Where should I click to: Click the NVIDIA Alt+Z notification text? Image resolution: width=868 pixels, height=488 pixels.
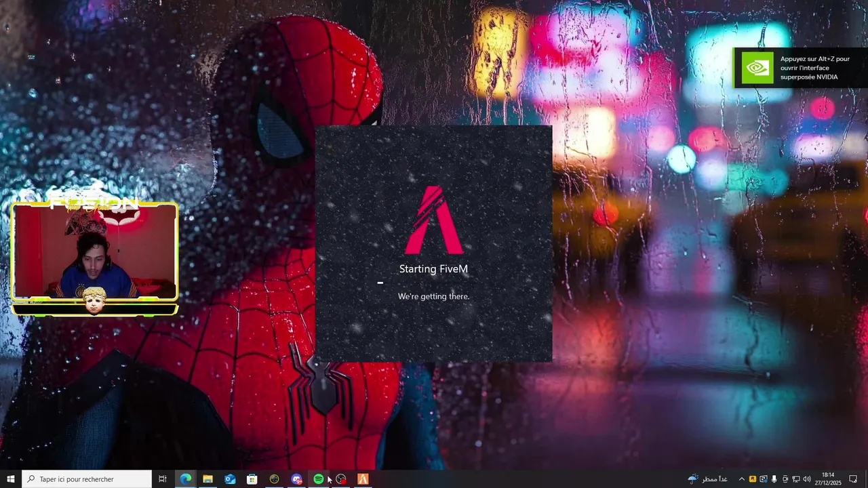tap(815, 68)
